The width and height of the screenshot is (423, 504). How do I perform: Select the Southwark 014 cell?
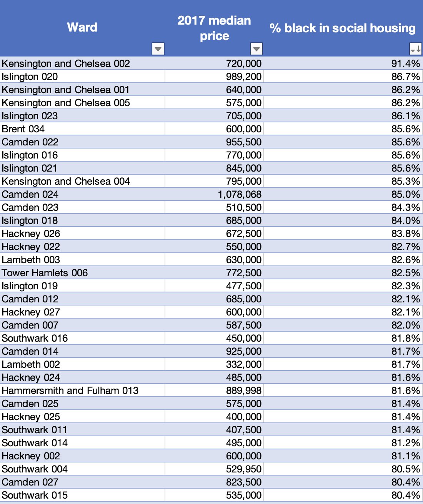82,443
